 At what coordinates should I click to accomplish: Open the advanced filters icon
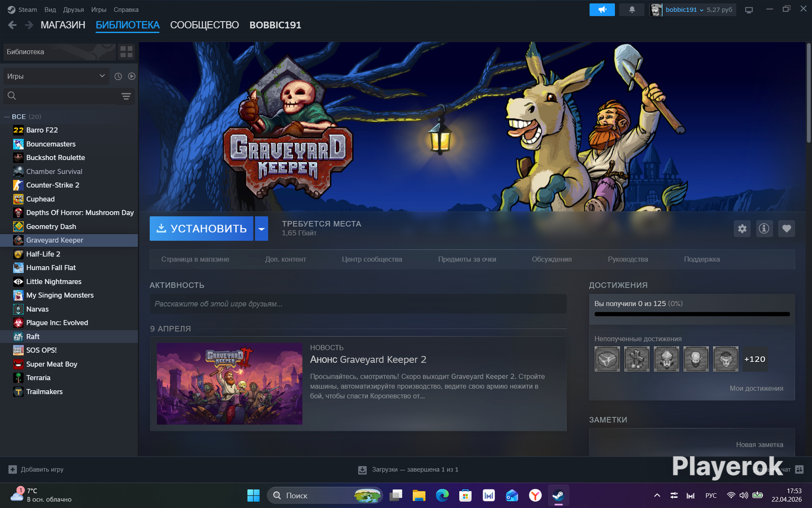126,96
